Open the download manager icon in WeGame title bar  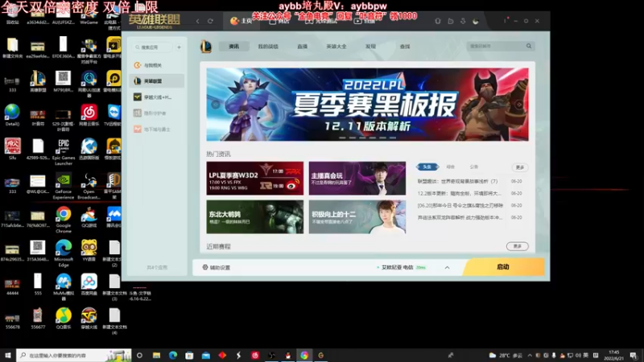point(463,21)
